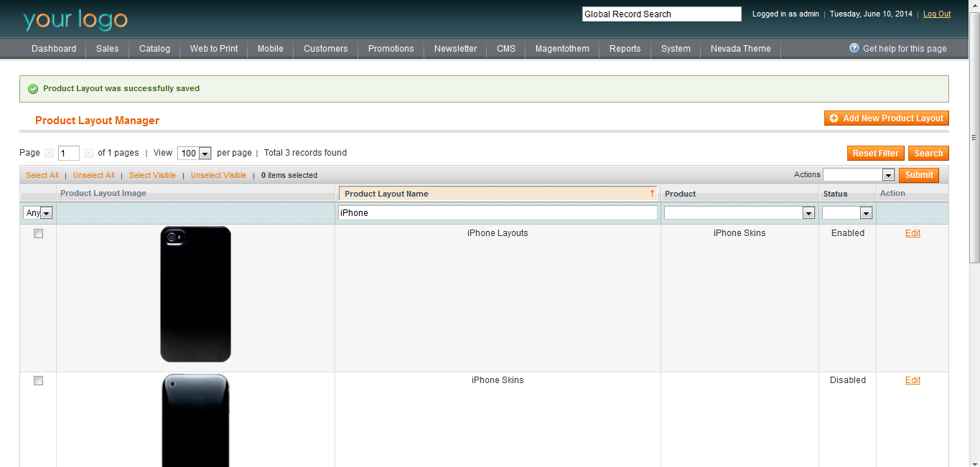980x467 pixels.
Task: Click the Unselect Visible link
Action: point(218,175)
